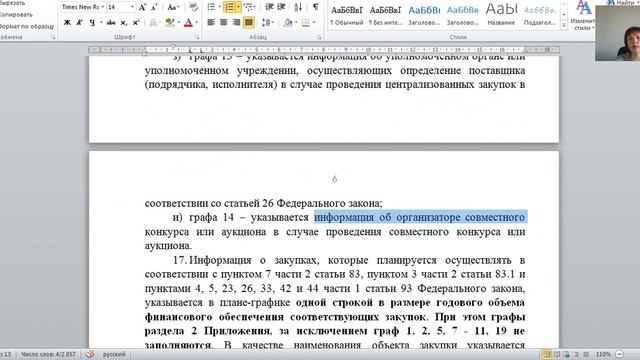Expand the styles gallery (More arrow)

pyautogui.click(x=564, y=26)
